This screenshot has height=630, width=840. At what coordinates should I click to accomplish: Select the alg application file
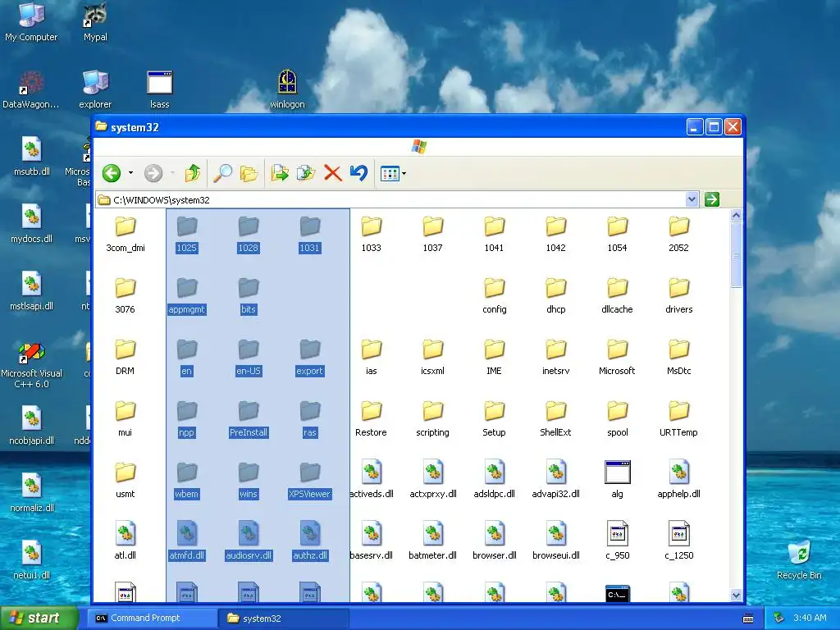(617, 478)
